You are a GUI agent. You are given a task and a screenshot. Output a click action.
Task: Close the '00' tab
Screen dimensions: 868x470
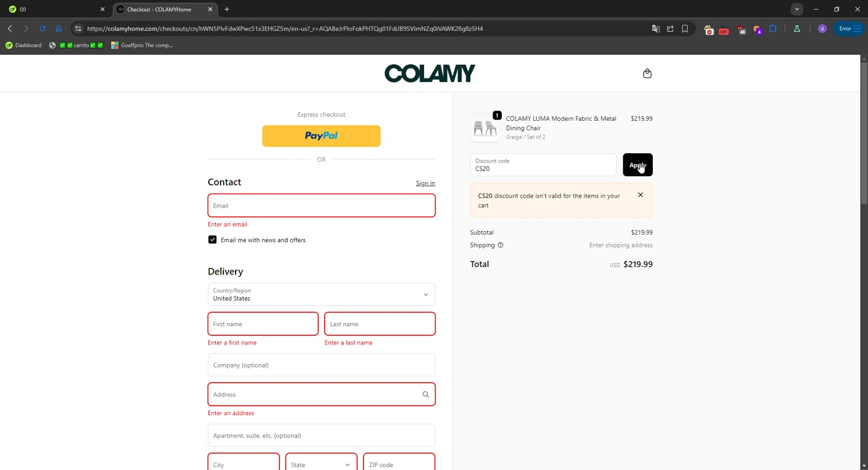102,9
